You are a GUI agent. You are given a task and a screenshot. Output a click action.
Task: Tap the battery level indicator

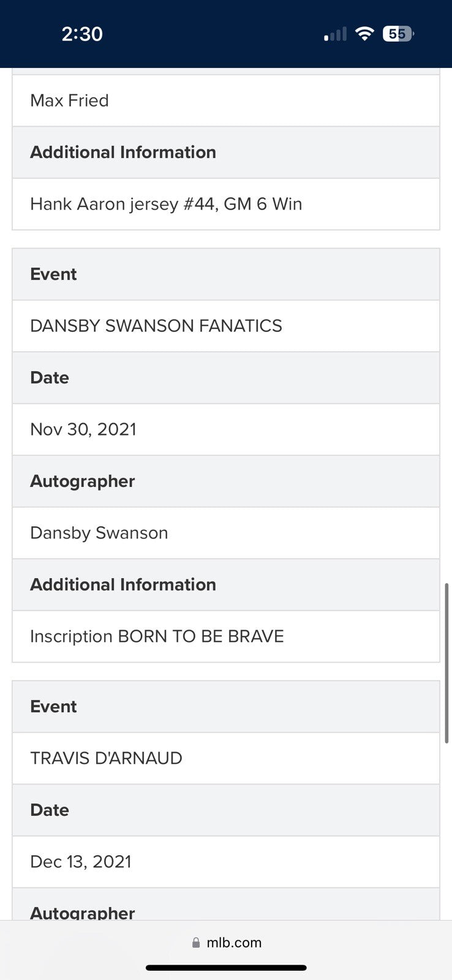[397, 34]
